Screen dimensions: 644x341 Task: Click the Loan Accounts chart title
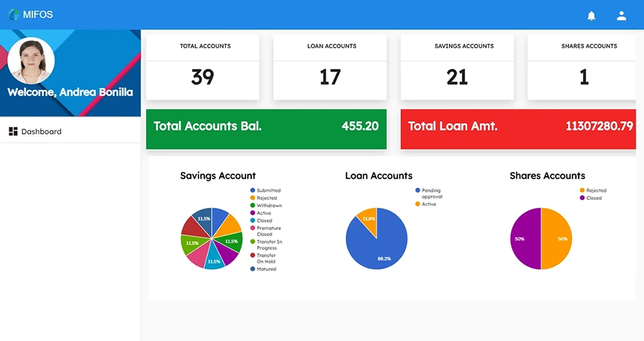[379, 176]
